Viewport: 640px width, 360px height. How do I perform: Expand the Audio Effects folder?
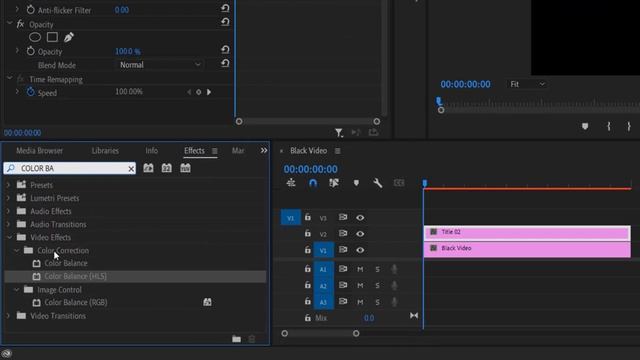8,211
